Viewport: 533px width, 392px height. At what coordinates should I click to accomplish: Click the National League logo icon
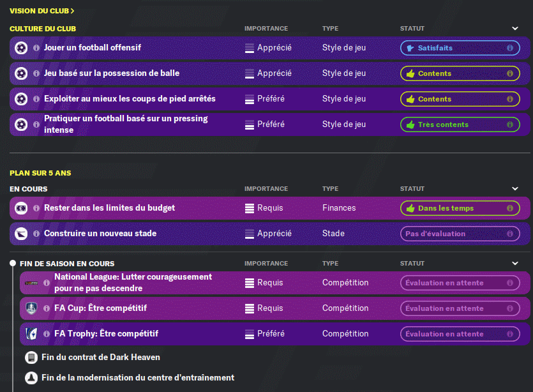[31, 283]
